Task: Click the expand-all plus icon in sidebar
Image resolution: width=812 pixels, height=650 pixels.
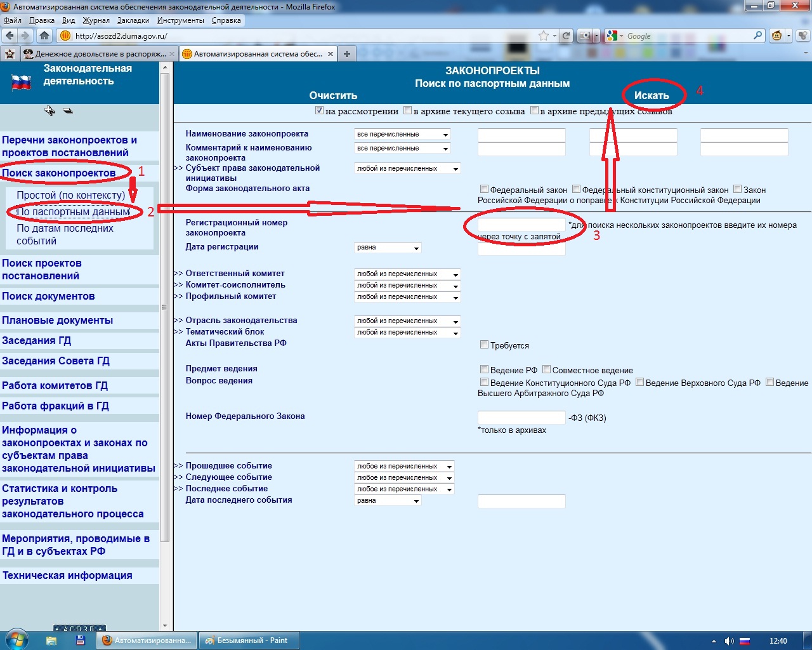Action: click(x=49, y=111)
